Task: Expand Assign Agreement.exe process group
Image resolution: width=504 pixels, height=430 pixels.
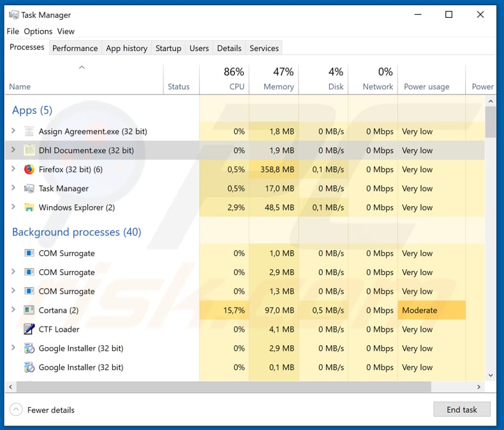Action: coord(13,131)
